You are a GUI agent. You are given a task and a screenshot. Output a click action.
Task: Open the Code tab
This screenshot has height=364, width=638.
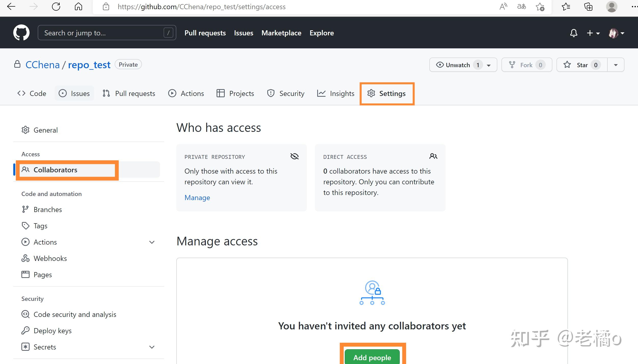click(32, 93)
